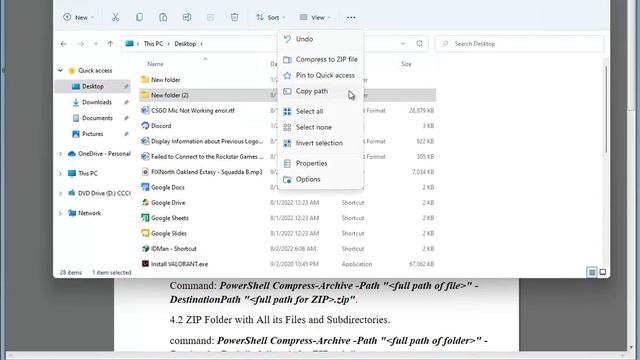Select Undo from the menu

(320, 39)
